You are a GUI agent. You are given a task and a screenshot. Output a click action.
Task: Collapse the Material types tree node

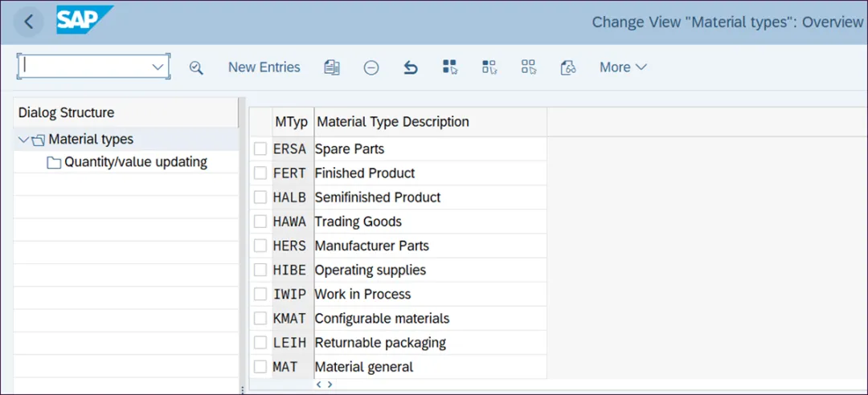tap(23, 140)
